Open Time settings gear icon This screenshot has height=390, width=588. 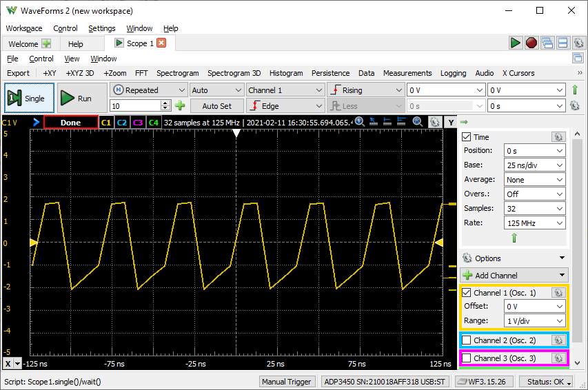click(558, 137)
